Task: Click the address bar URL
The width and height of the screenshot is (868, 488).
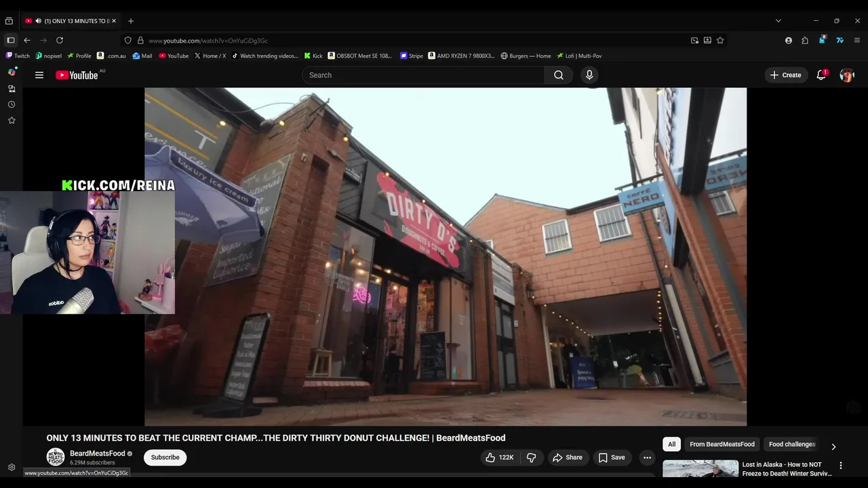Action: tap(208, 41)
